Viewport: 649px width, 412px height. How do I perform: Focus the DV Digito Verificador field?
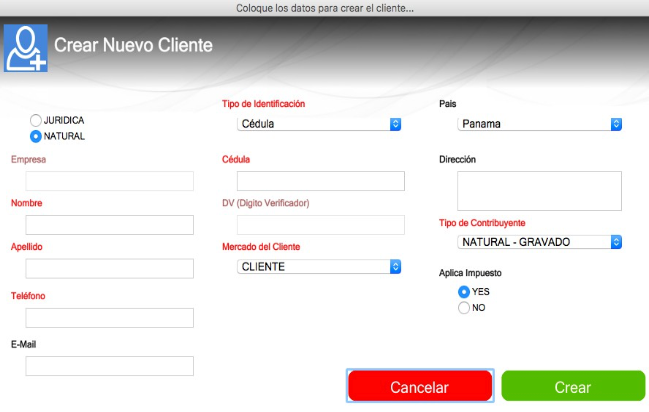(321, 225)
